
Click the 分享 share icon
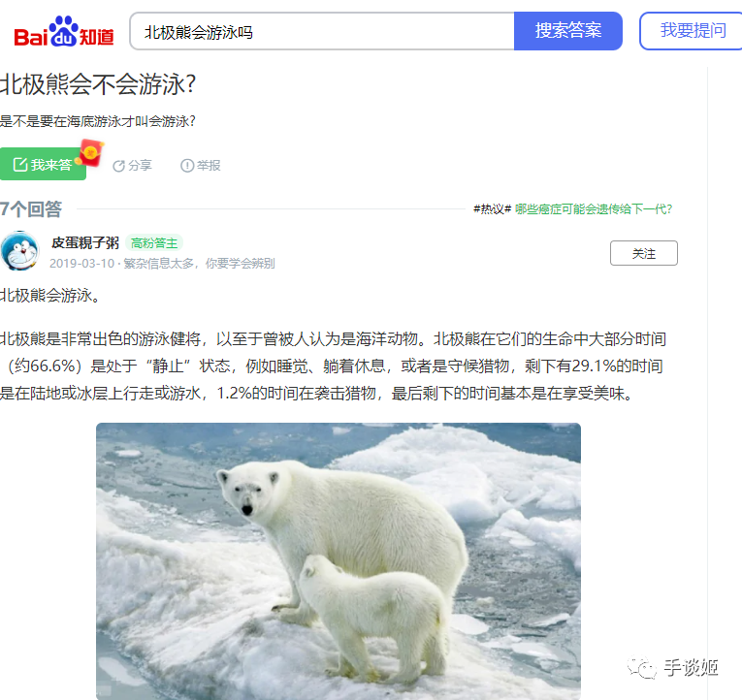(x=118, y=166)
